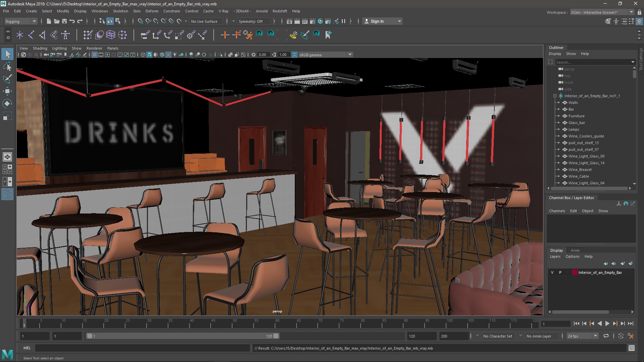Toggle layer visibility V box
This screenshot has width=644, height=362.
tap(552, 273)
